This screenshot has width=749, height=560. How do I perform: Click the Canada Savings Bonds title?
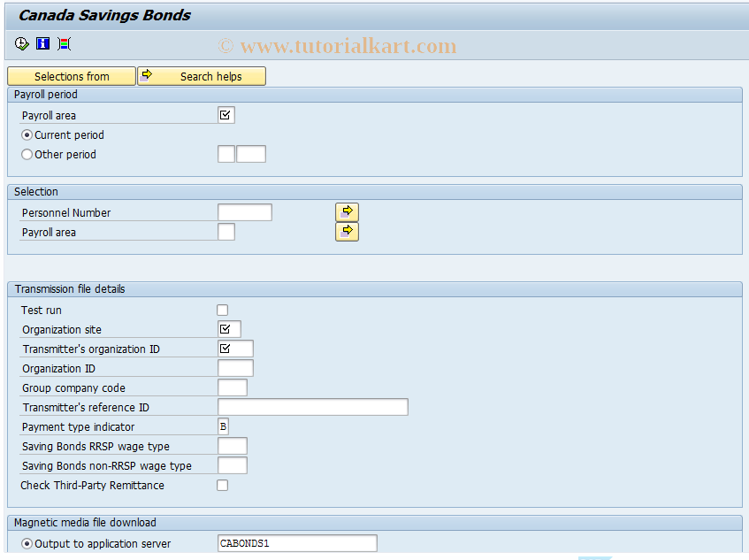coord(104,15)
